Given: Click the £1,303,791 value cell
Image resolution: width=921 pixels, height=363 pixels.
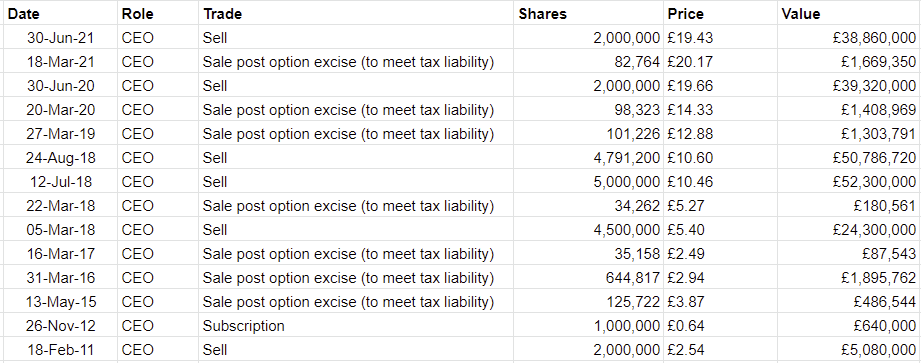Looking at the screenshot, I should tap(849, 134).
